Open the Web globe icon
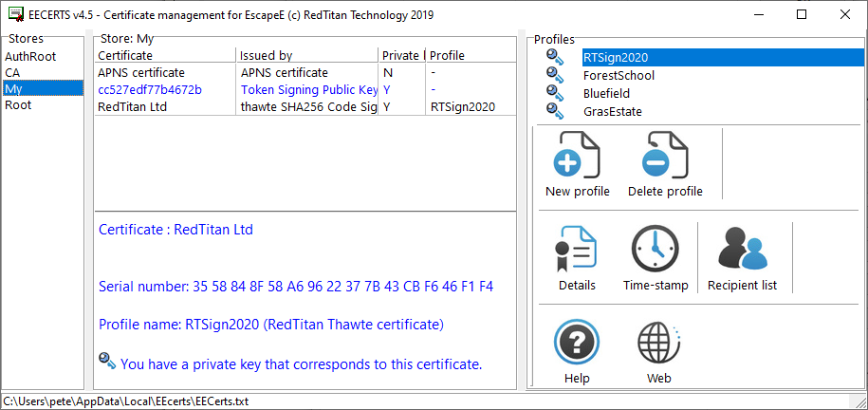This screenshot has width=868, height=410. pos(659,344)
